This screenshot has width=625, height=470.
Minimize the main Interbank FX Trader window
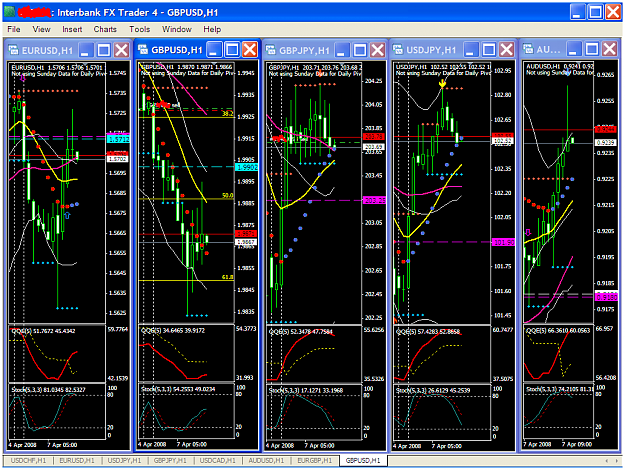click(578, 12)
